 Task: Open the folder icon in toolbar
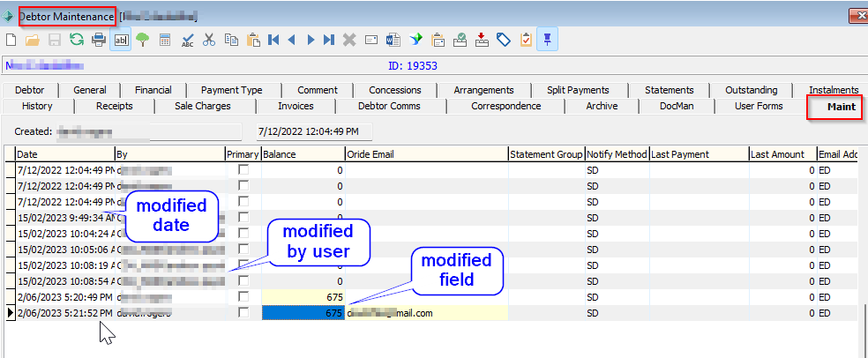point(33,40)
